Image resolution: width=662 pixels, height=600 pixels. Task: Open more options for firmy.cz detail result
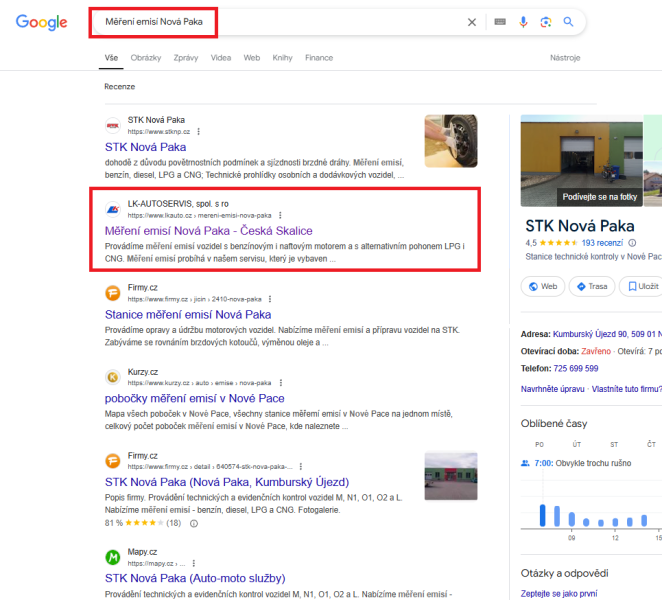[301, 467]
